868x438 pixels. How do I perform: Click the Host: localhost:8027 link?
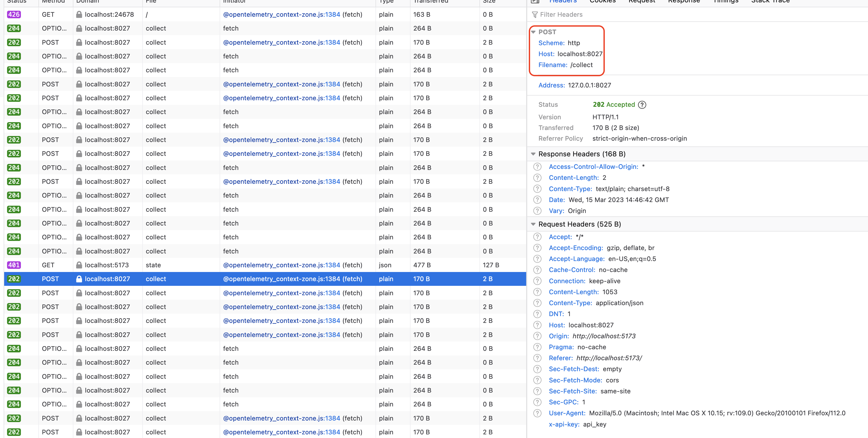570,54
